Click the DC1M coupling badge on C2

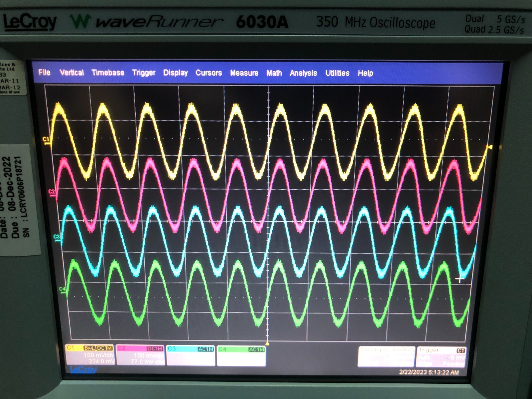[x=155, y=348]
